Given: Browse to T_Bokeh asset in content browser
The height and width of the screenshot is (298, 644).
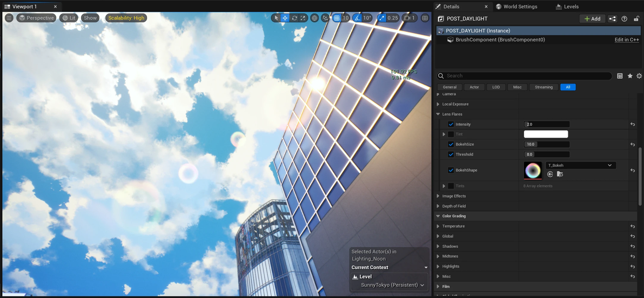Looking at the screenshot, I should (560, 174).
